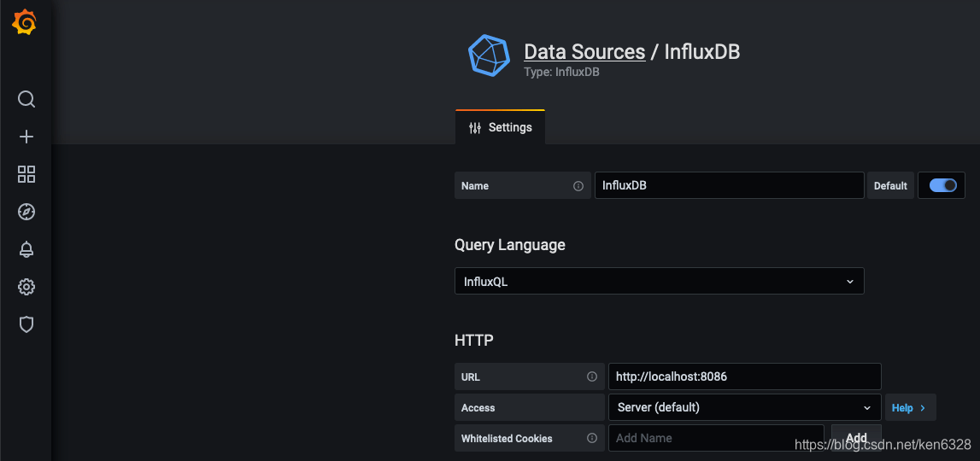This screenshot has width=980, height=461.
Task: Click the URL input field
Action: (x=744, y=376)
